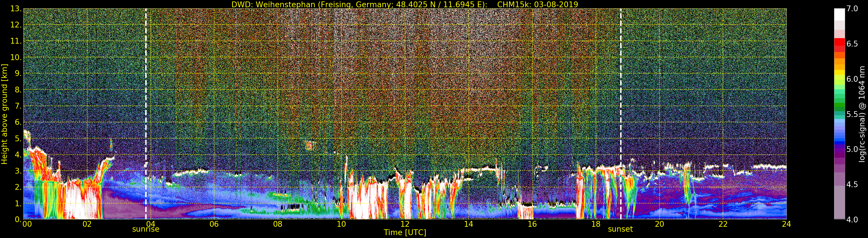Click the y-axis tick label "1."
The image size is (868, 238).
pos(19,203)
